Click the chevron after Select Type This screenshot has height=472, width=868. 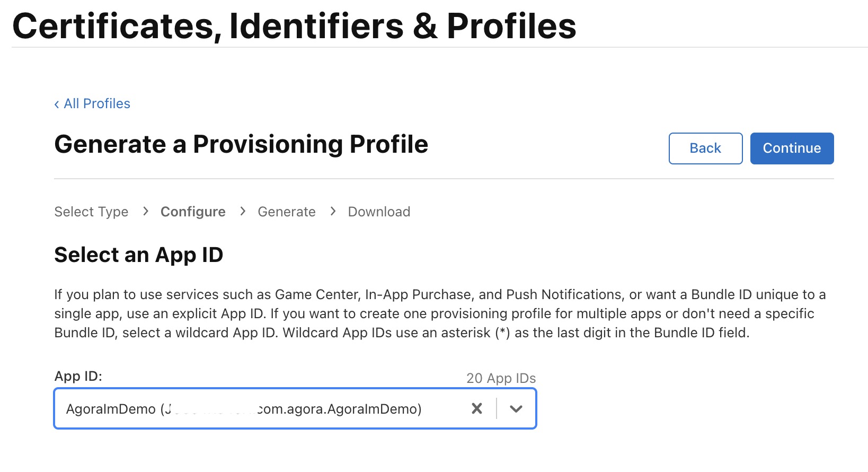point(146,211)
